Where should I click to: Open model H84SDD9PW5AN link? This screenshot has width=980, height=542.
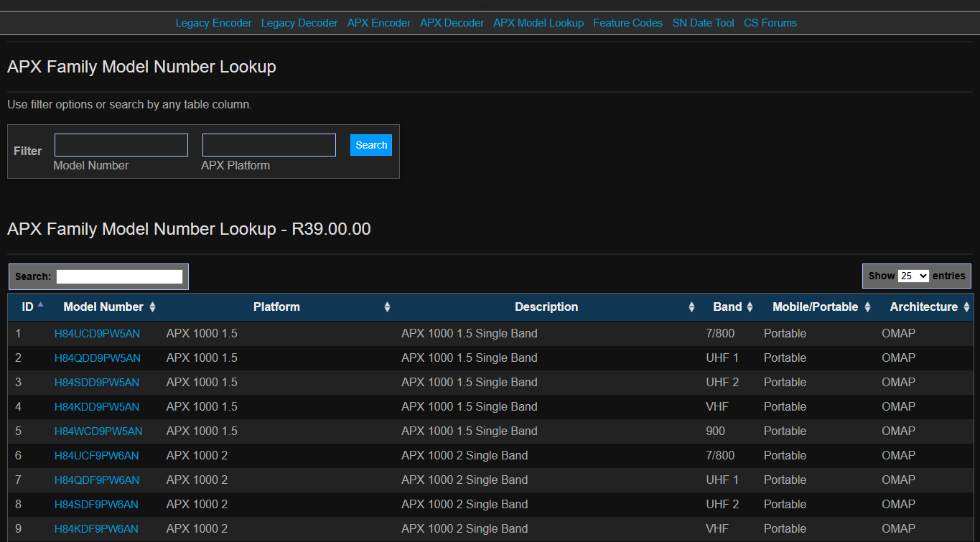(97, 382)
